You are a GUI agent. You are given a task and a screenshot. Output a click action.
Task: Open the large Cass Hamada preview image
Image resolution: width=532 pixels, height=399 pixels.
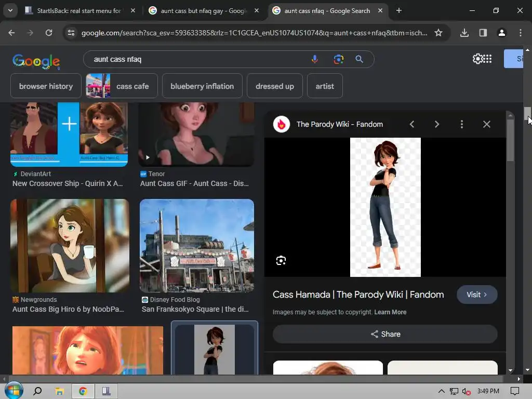pyautogui.click(x=385, y=207)
